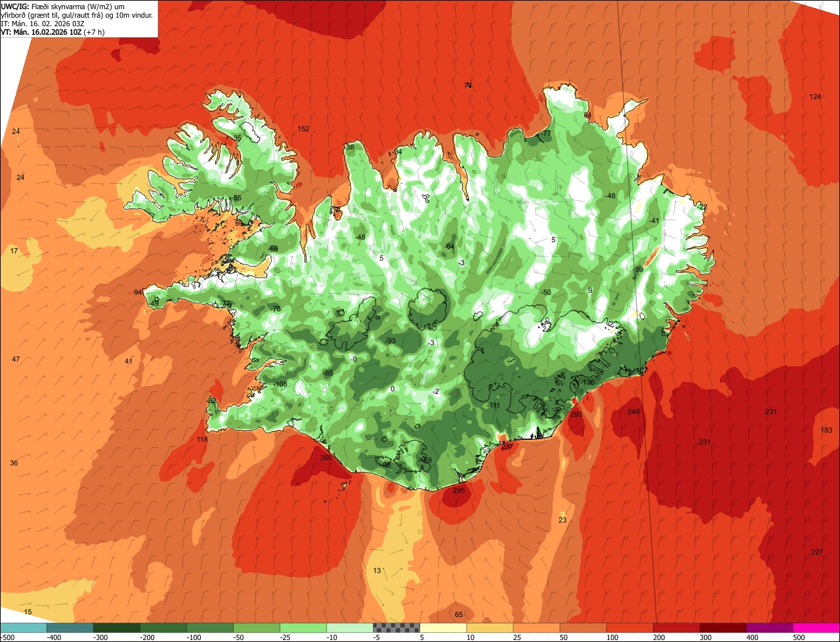This screenshot has width=840, height=642.
Task: Pick the green swatch between -100 and -50
Action: pyautogui.click(x=210, y=628)
